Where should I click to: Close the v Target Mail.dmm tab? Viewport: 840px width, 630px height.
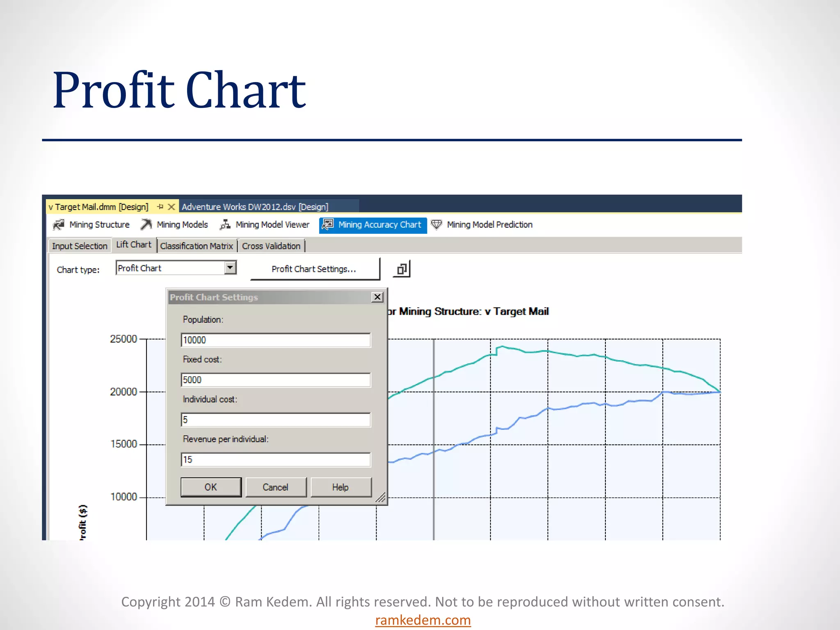pos(171,207)
